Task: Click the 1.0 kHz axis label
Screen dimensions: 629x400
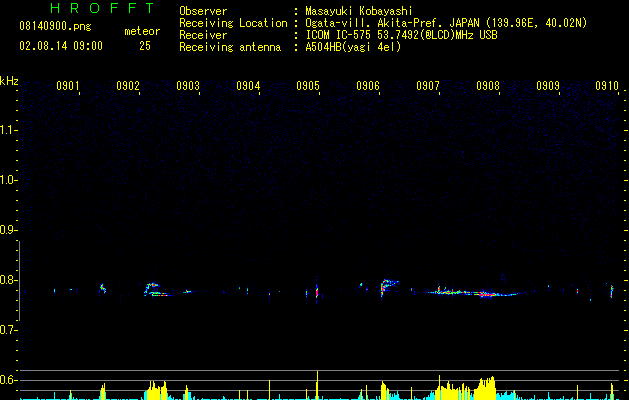Action: click(8, 180)
